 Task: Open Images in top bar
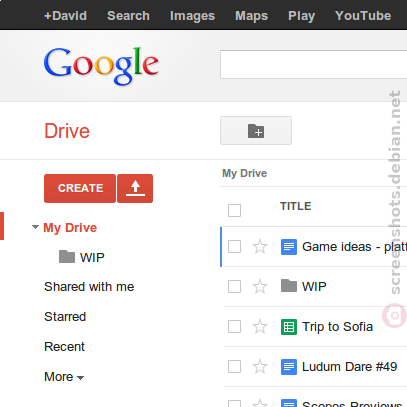(x=192, y=16)
